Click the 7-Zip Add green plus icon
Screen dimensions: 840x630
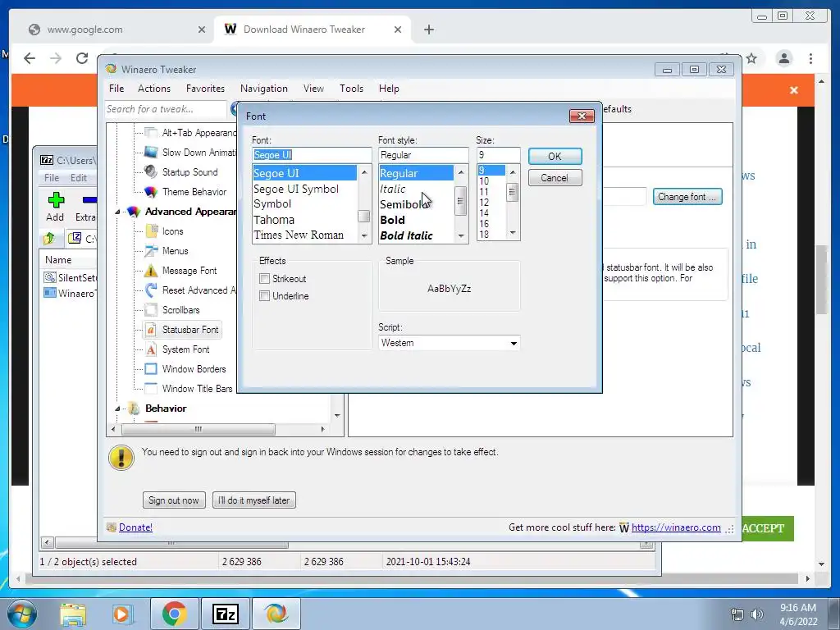(x=56, y=200)
